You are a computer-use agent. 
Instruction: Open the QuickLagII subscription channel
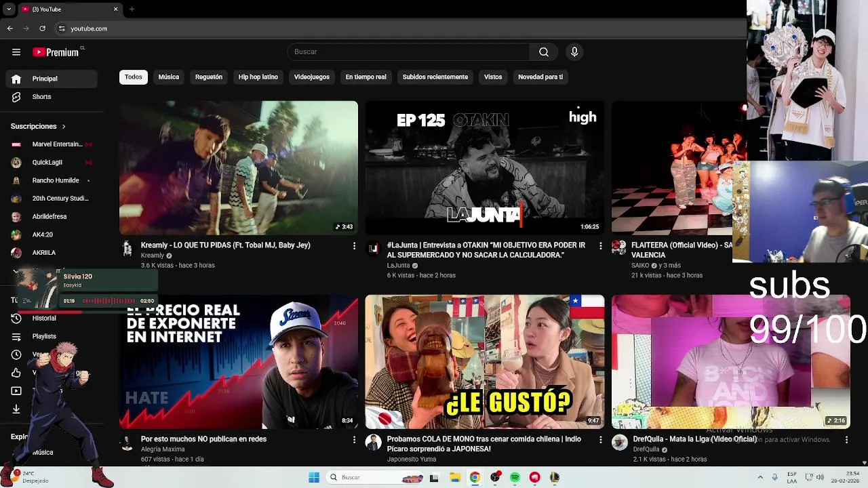tap(52, 163)
